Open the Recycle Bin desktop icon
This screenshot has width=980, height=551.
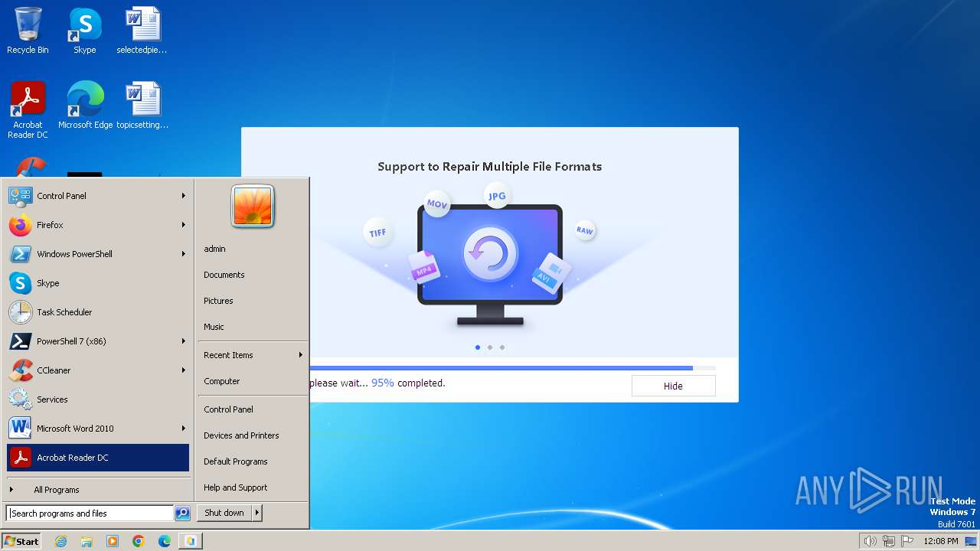(x=28, y=31)
